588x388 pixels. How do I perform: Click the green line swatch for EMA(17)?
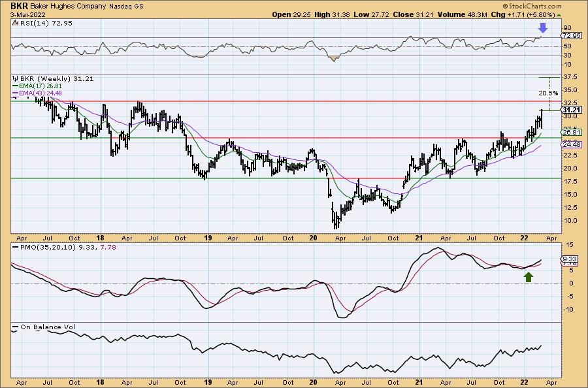(x=15, y=86)
